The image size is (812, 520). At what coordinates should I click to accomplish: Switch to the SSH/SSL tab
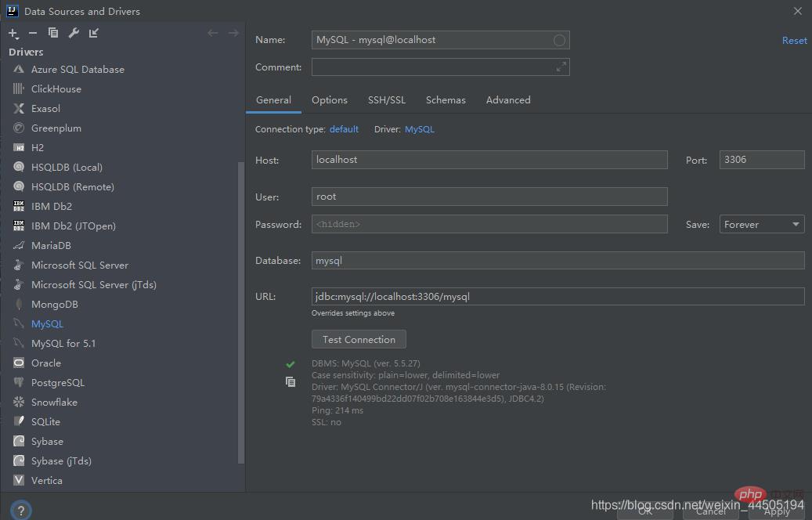pyautogui.click(x=387, y=100)
